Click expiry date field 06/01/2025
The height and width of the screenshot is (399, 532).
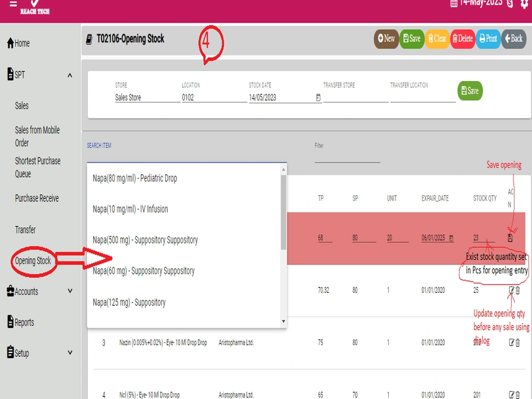pos(434,238)
